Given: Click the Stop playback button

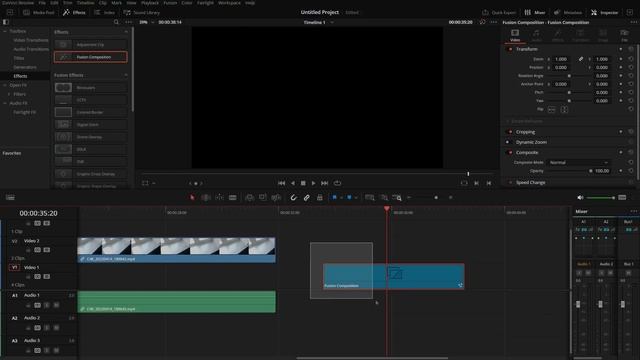Looking at the screenshot, I should pos(303,183).
